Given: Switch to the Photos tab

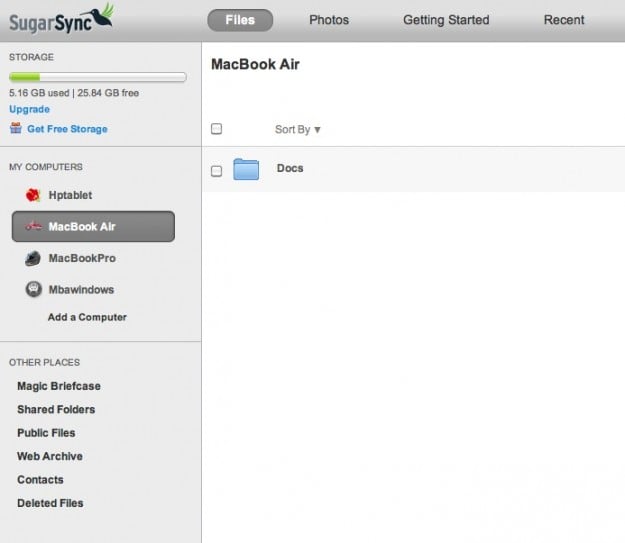Looking at the screenshot, I should [329, 20].
